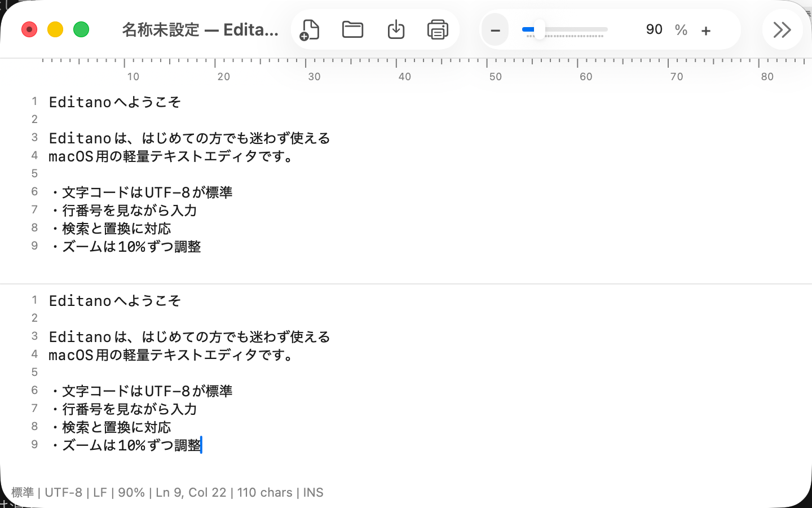
Task: Click the zoom slider knob
Action: 539,29
